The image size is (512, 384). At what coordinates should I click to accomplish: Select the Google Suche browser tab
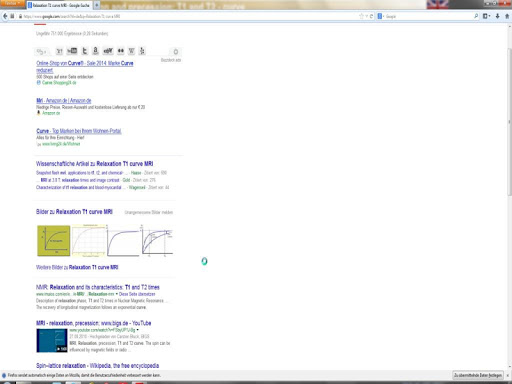tap(59, 5)
